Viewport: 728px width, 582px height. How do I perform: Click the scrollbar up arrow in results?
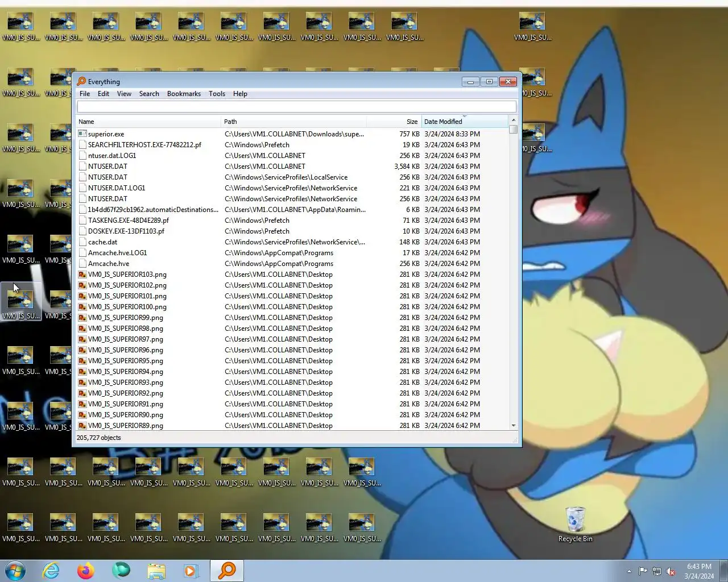(x=514, y=120)
